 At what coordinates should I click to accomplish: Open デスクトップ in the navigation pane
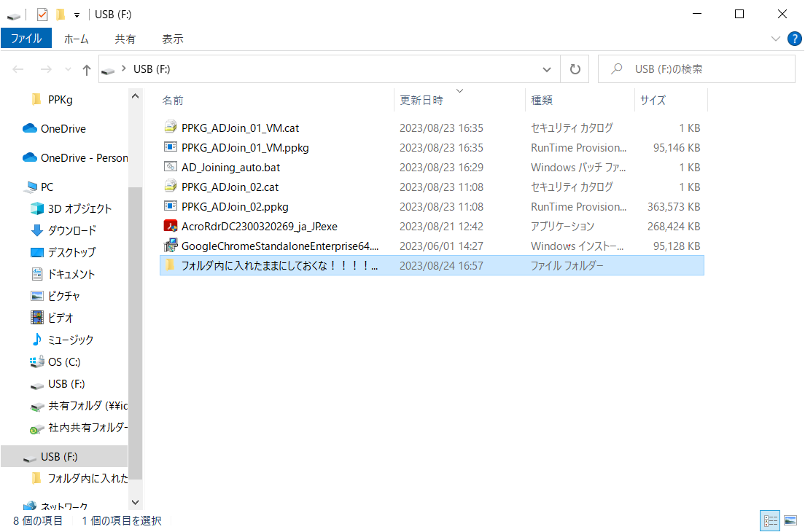(x=71, y=252)
